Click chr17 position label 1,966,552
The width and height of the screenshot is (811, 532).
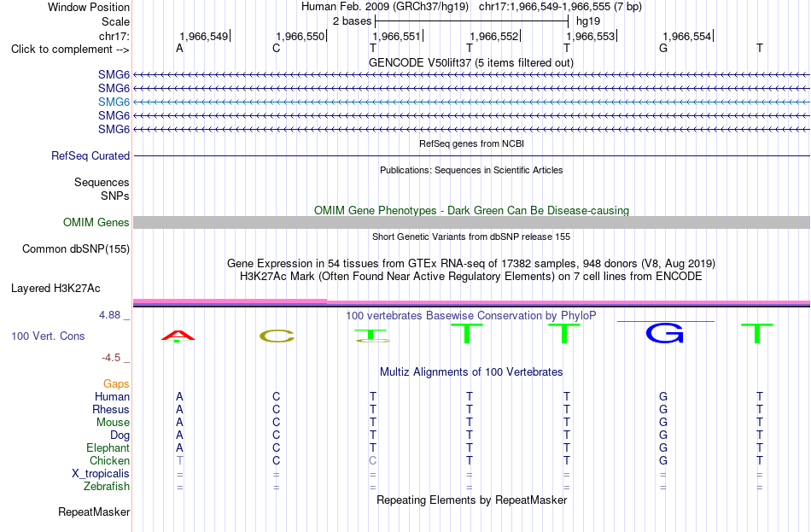click(x=493, y=36)
